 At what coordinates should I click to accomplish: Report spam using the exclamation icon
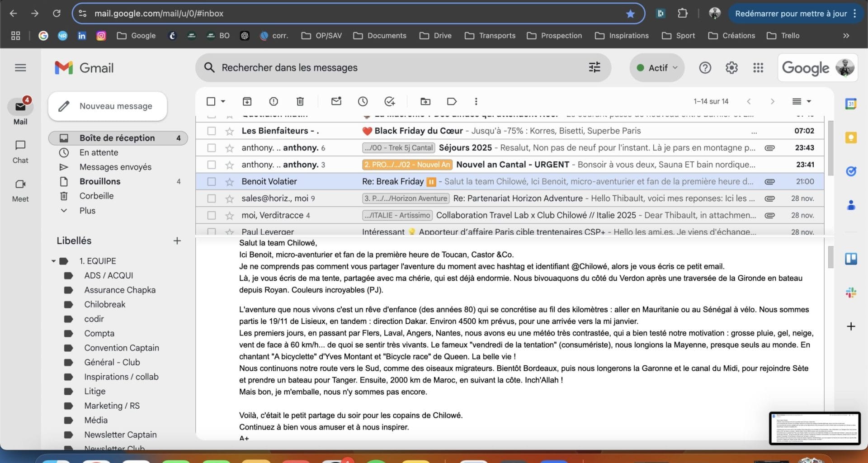(274, 101)
